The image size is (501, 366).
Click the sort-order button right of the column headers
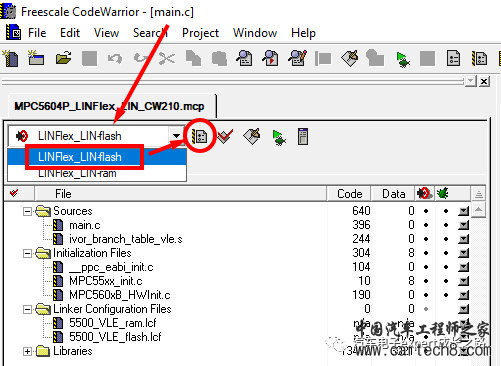click(x=479, y=194)
